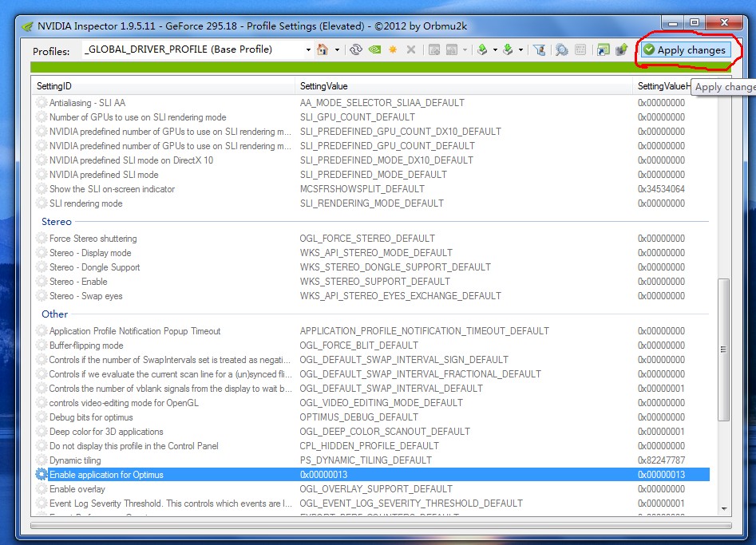This screenshot has width=756, height=545.
Task: Click gear icon beside Enable overlay
Action: pos(42,488)
